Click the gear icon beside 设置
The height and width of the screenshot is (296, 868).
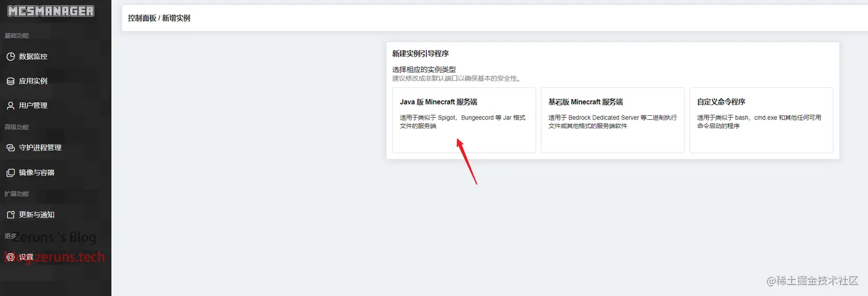coord(10,258)
